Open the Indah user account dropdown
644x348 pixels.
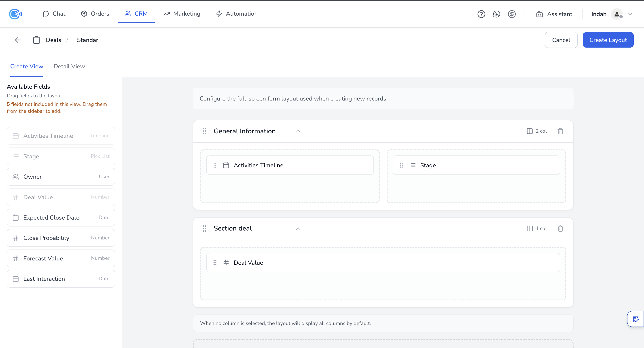click(630, 14)
